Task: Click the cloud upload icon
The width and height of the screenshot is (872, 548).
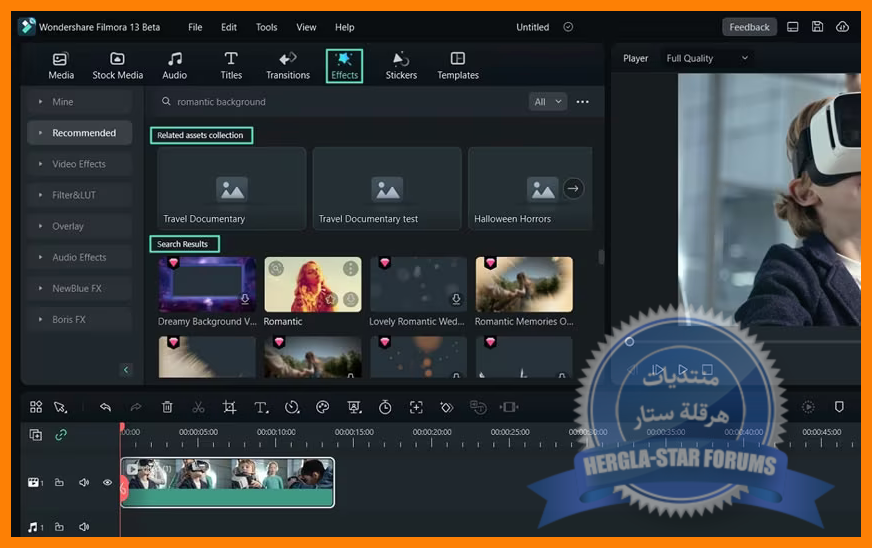Action: point(842,27)
